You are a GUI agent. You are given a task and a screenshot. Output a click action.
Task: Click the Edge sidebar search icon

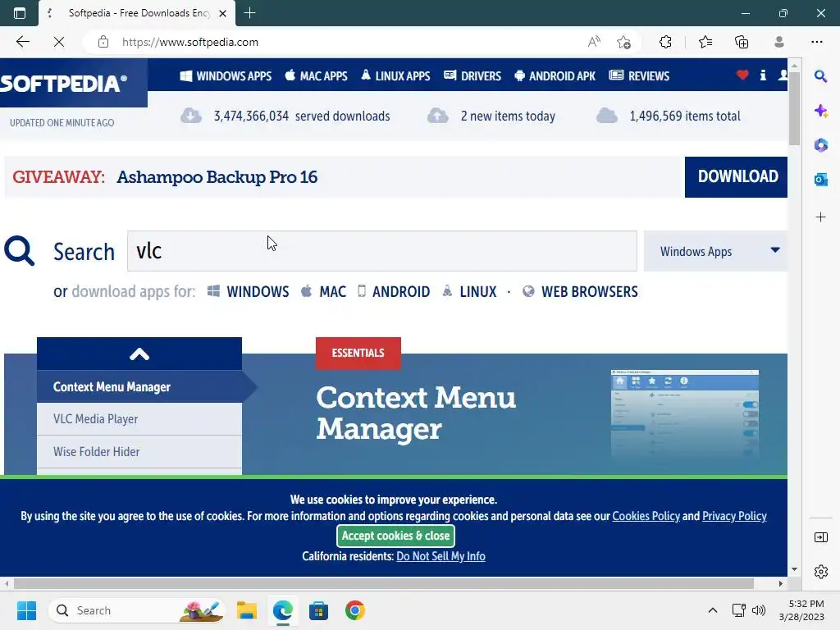point(820,76)
